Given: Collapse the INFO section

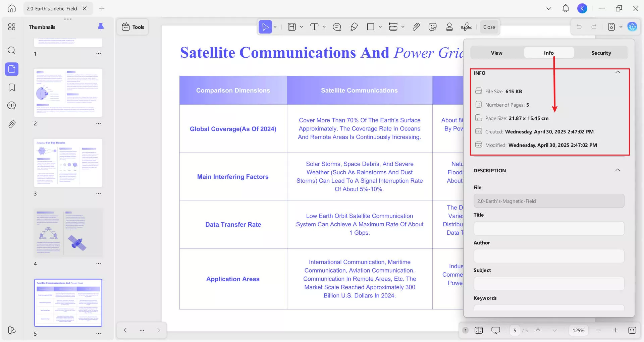Looking at the screenshot, I should click(618, 72).
